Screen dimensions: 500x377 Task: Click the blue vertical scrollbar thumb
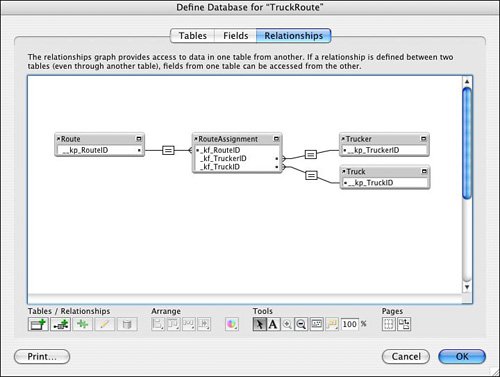click(467, 143)
